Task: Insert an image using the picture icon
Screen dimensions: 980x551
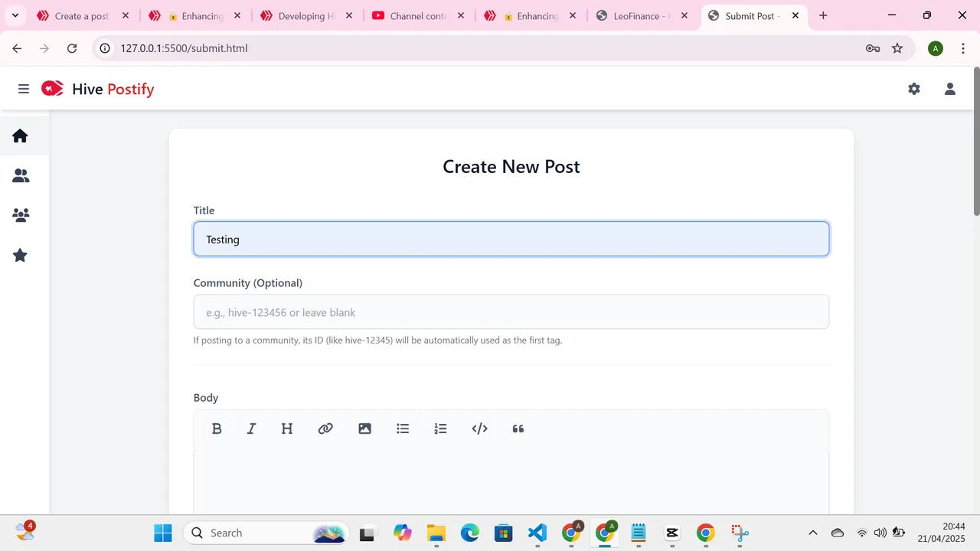Action: [364, 429]
